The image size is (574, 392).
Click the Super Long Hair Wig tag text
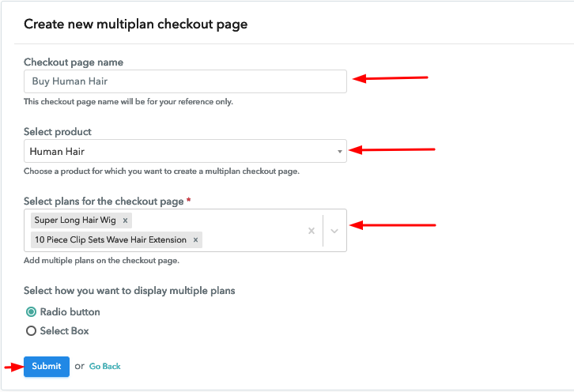click(x=75, y=220)
